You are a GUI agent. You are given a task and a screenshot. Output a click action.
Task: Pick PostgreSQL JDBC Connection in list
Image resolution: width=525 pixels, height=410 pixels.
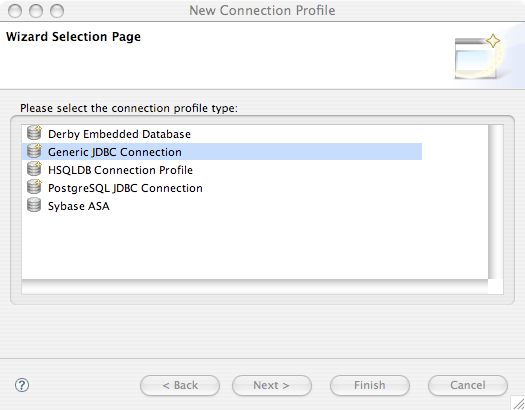click(x=125, y=188)
